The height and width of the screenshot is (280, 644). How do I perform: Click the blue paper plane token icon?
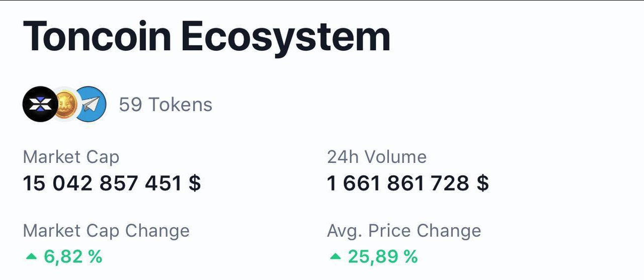[90, 104]
